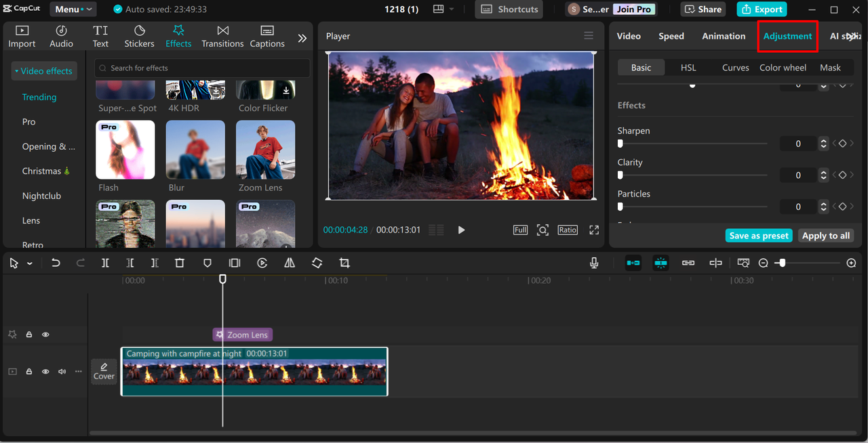The height and width of the screenshot is (443, 868).
Task: Mute the main video track audio
Action: pyautogui.click(x=62, y=372)
